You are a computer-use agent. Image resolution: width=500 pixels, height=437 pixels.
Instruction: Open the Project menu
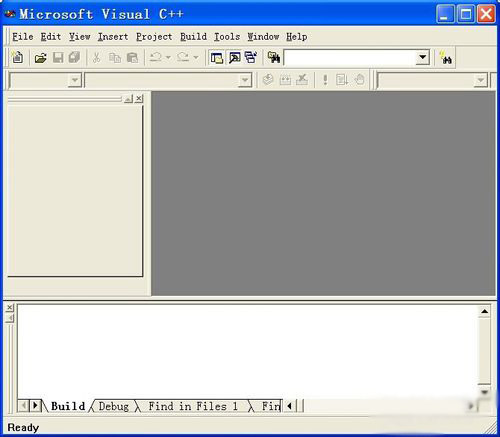pos(154,37)
